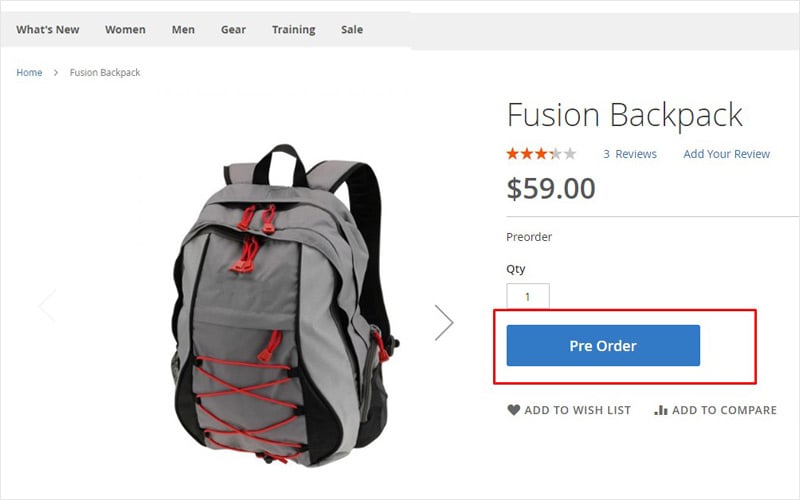Screen dimensions: 800x500
Task: Click the blue Pre Order button
Action: [x=603, y=345]
